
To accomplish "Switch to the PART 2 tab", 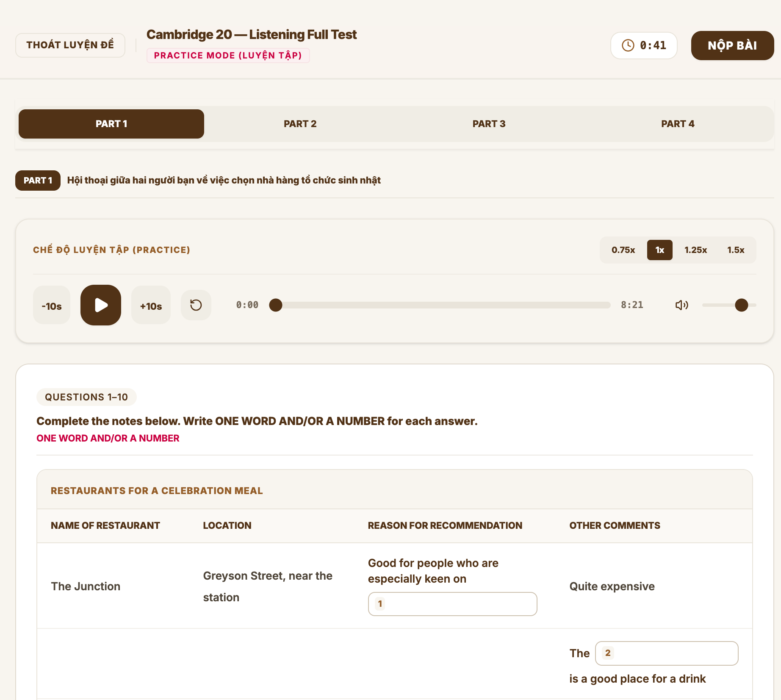I will pos(300,124).
